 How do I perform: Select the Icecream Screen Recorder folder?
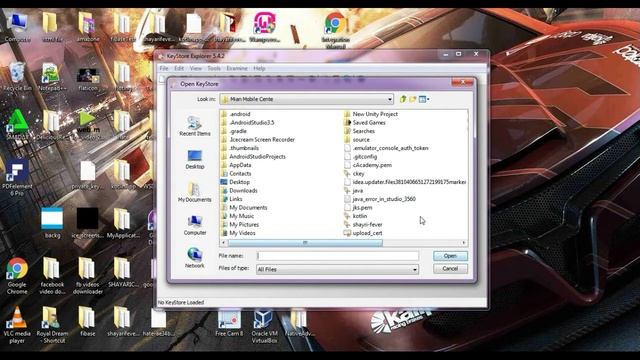coord(258,140)
